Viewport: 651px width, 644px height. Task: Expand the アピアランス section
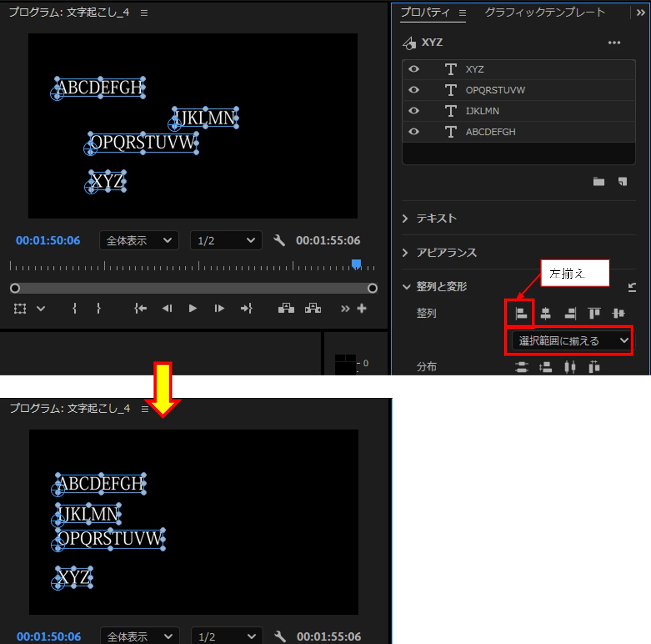(x=405, y=253)
